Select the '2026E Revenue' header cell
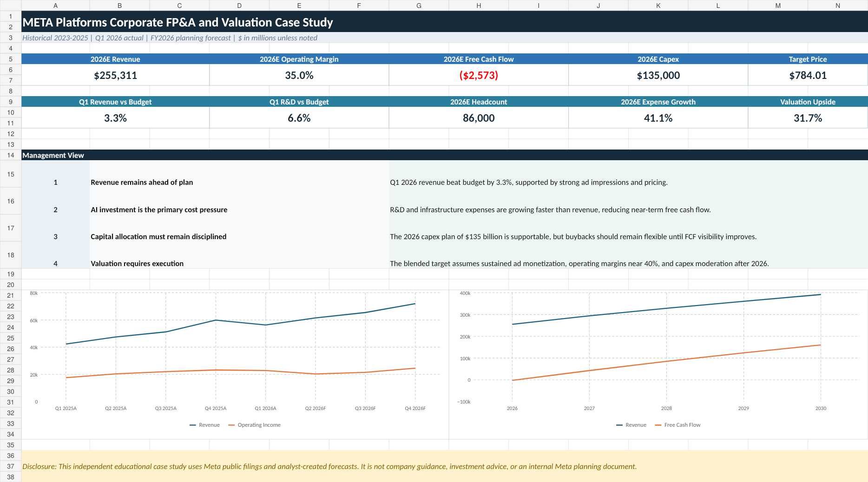 [x=115, y=59]
